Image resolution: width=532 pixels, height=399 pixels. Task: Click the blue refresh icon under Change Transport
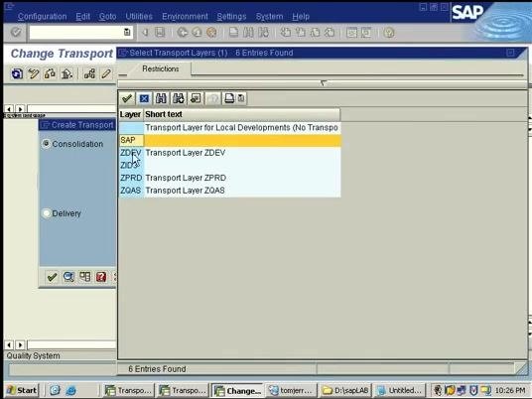click(17, 73)
